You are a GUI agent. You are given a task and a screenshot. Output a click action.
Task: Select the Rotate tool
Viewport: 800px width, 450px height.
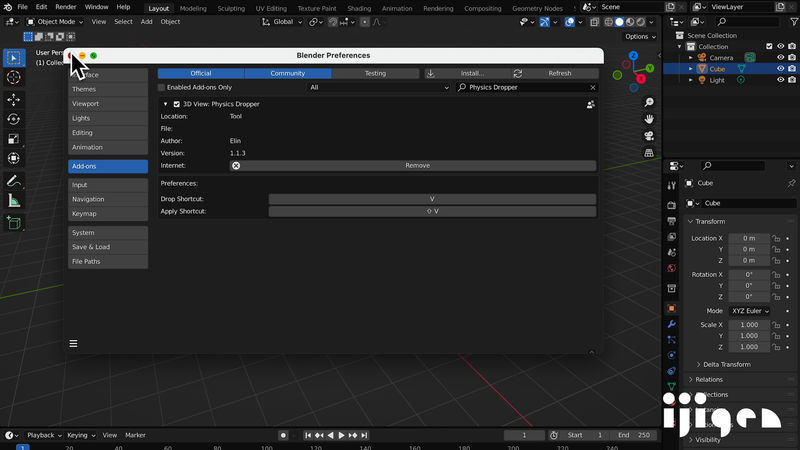point(14,119)
